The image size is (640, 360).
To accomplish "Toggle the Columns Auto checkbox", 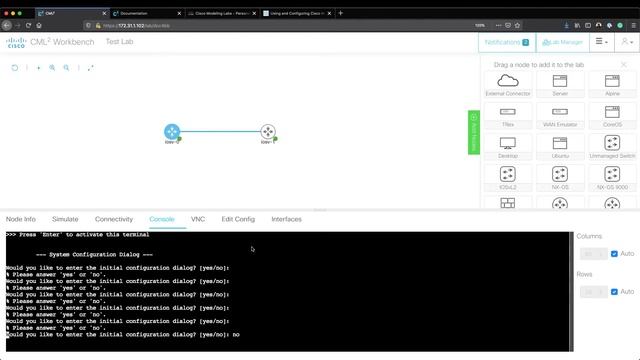I will pos(614,254).
